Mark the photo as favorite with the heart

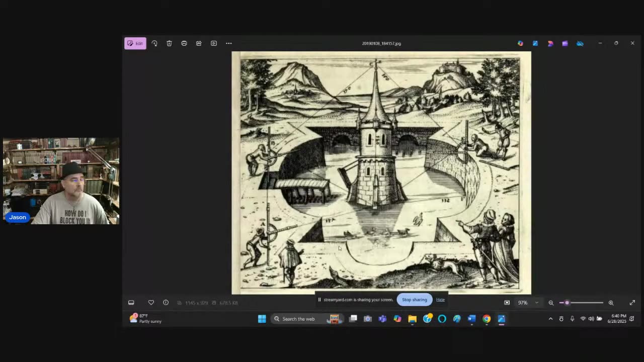click(x=151, y=303)
